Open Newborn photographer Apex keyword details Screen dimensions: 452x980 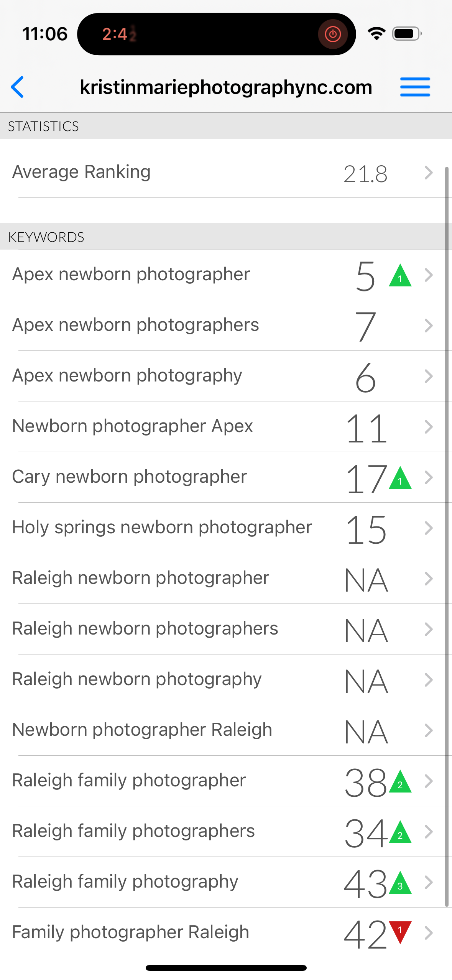133,426
